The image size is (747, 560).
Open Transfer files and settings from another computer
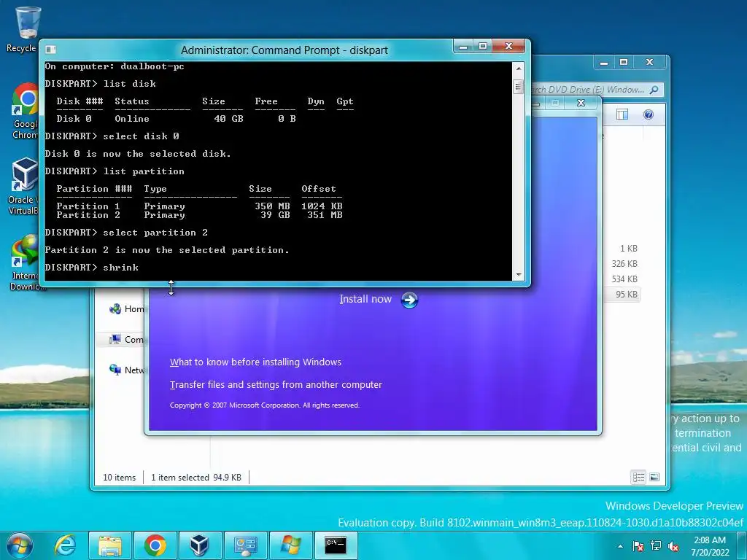coord(276,385)
